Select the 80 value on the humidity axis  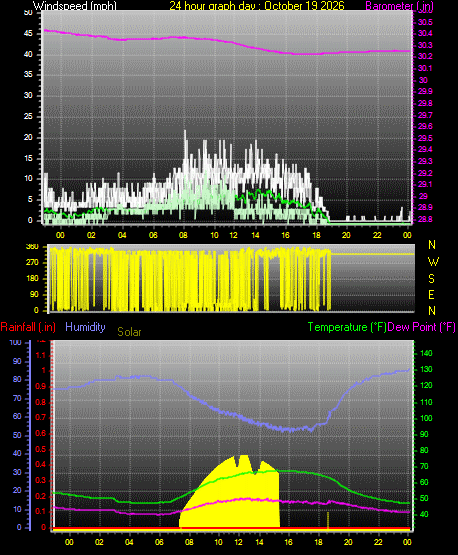(17, 379)
